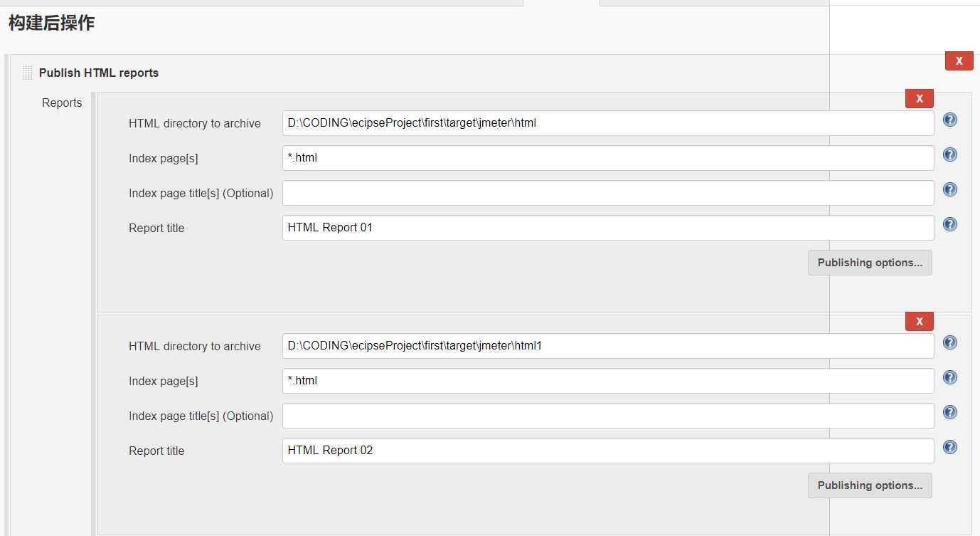Screen dimensions: 980x536
Task: Open help for first HTML directory to archive
Action: pos(949,120)
